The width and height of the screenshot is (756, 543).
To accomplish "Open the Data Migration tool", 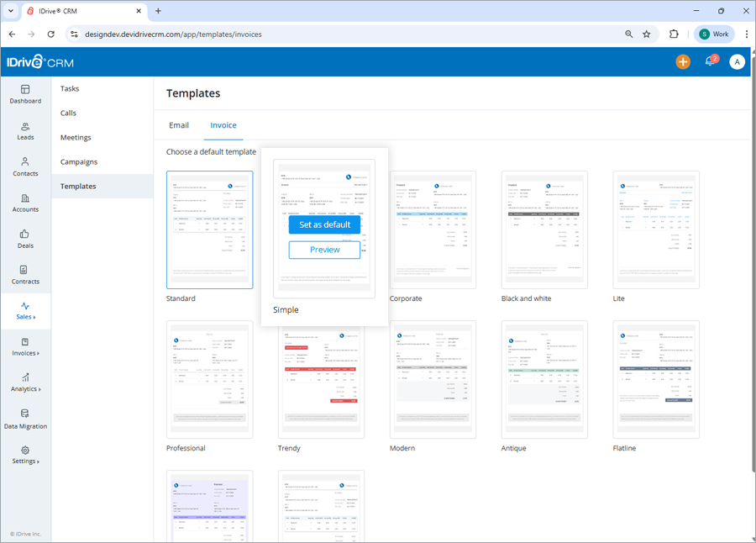I will tap(25, 420).
